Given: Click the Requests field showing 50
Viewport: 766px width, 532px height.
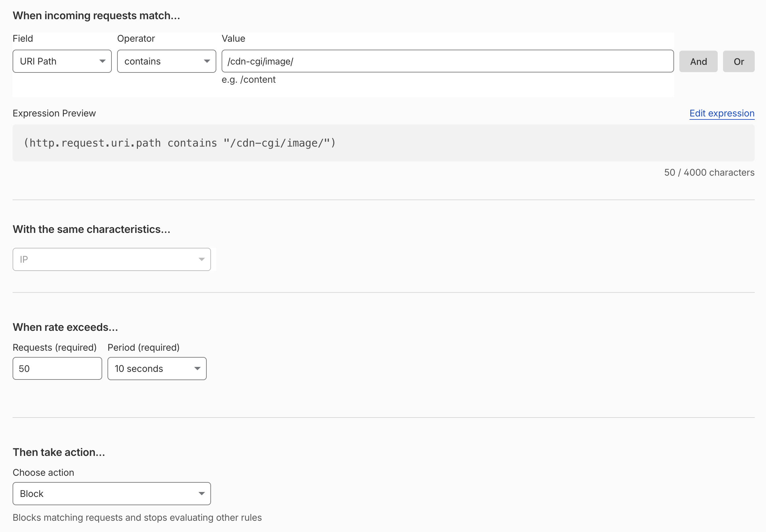Looking at the screenshot, I should pos(57,369).
